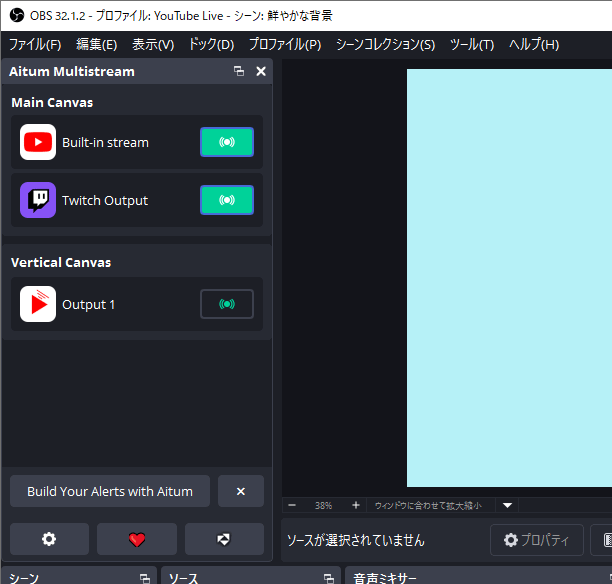The image size is (612, 584).
Task: Open Build Your Alerts with Aitum
Action: point(110,491)
